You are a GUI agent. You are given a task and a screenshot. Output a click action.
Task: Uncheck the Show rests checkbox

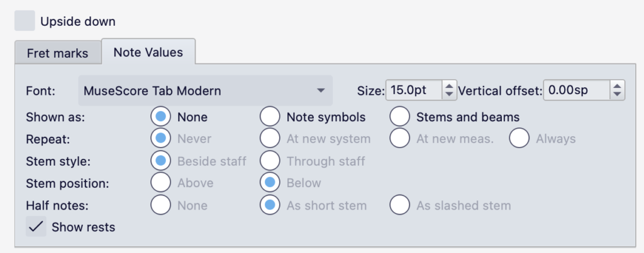pos(36,227)
